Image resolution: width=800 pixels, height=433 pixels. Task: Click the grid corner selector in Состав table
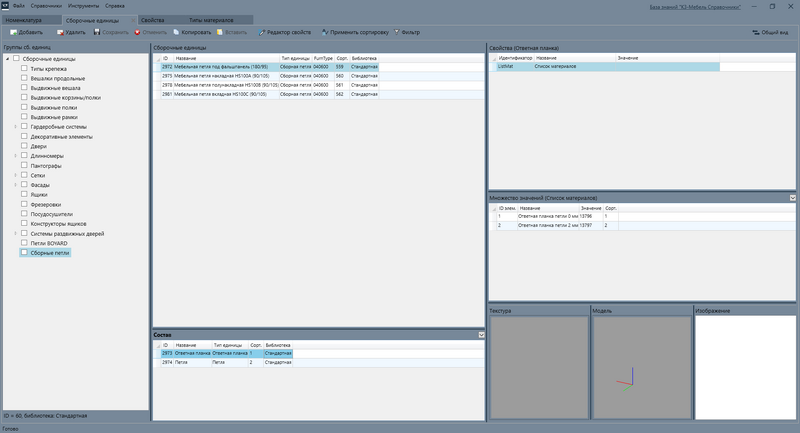tap(157, 345)
